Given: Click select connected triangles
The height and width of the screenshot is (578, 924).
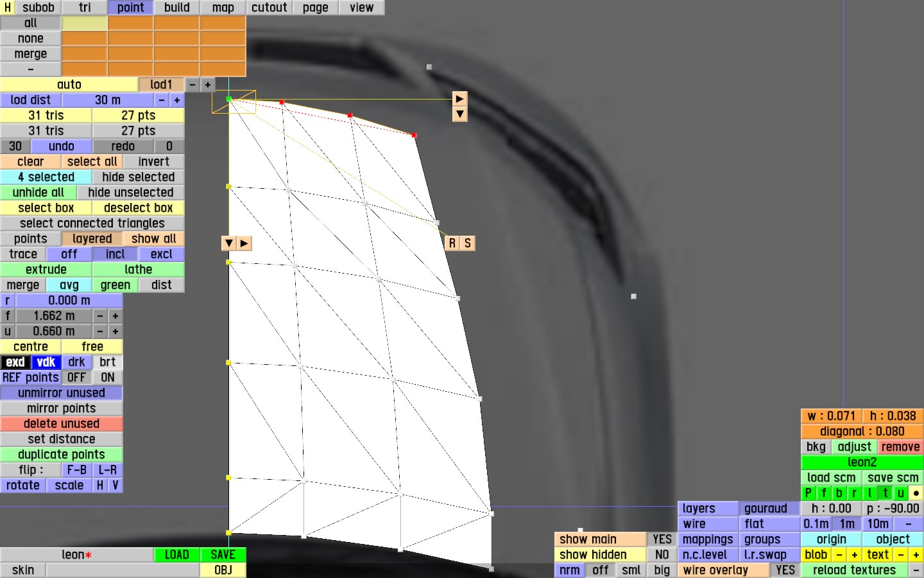Looking at the screenshot, I should [92, 223].
